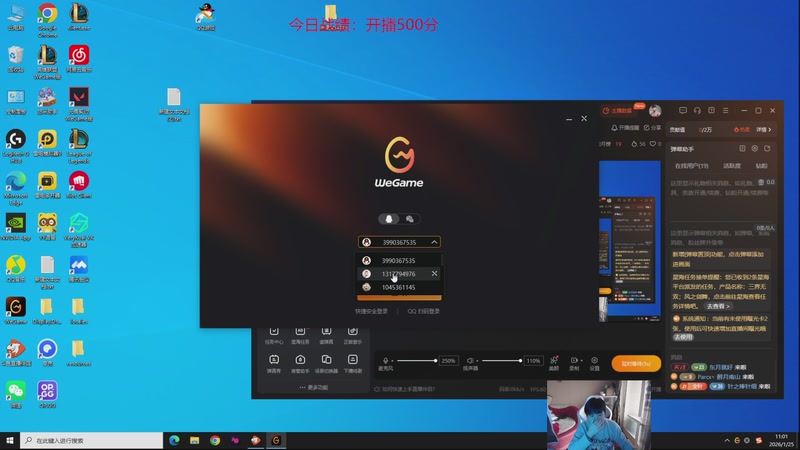This screenshot has height=450, width=800.
Task: Click the taskbar search box
Action: [x=92, y=440]
